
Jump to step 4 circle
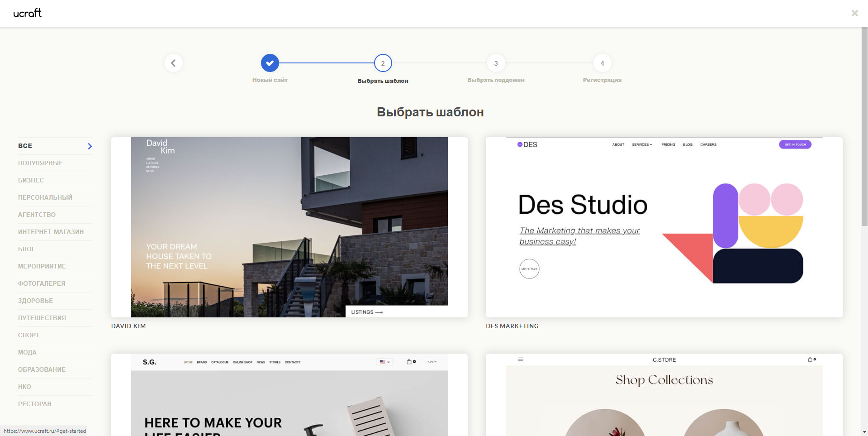pyautogui.click(x=602, y=63)
